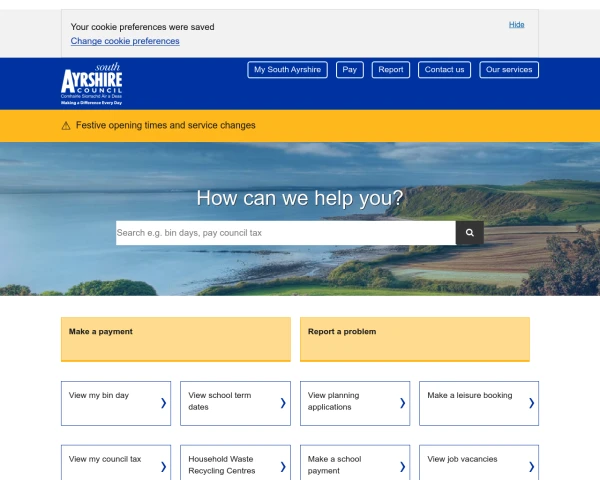Open Household Waste Recycling Centres text
The height and width of the screenshot is (480, 600).
tap(222, 465)
